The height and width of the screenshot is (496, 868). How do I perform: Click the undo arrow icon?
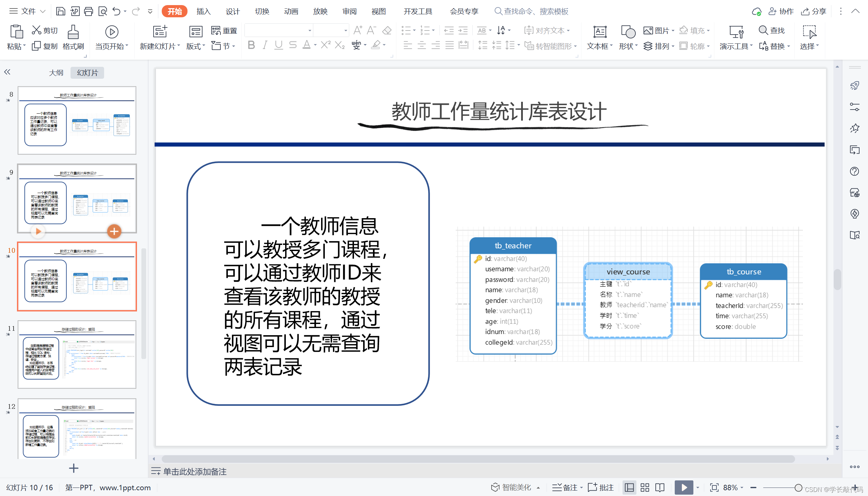click(x=116, y=11)
